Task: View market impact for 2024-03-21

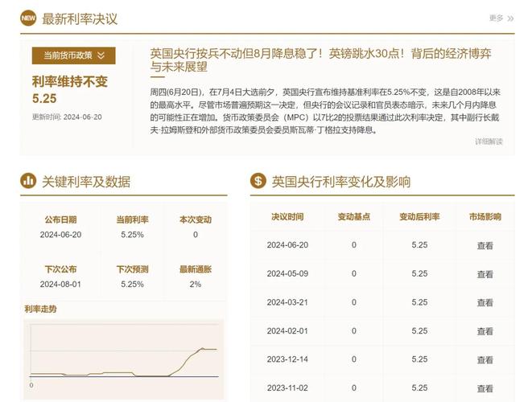Action: (485, 302)
